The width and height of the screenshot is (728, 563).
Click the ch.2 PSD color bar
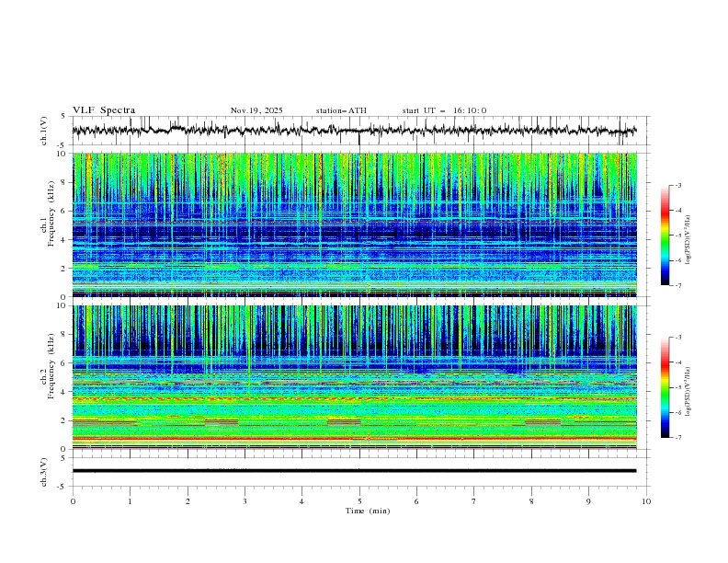[x=665, y=387]
